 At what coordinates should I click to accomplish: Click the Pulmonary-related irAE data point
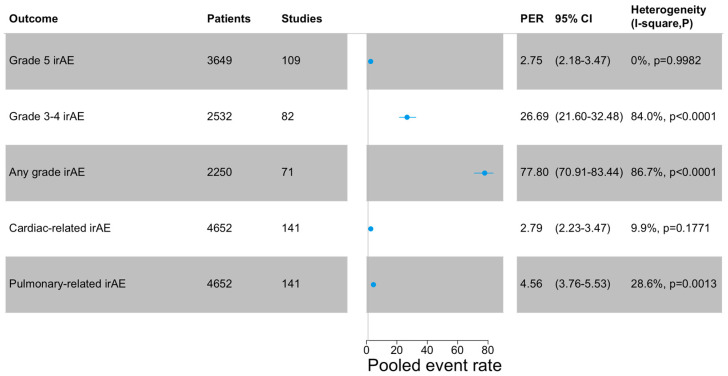(373, 285)
